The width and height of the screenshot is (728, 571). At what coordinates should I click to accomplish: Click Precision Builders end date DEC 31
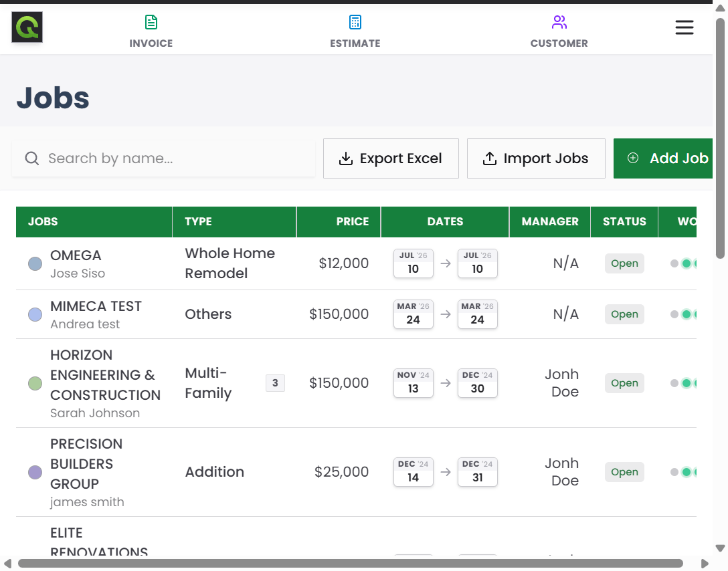477,472
